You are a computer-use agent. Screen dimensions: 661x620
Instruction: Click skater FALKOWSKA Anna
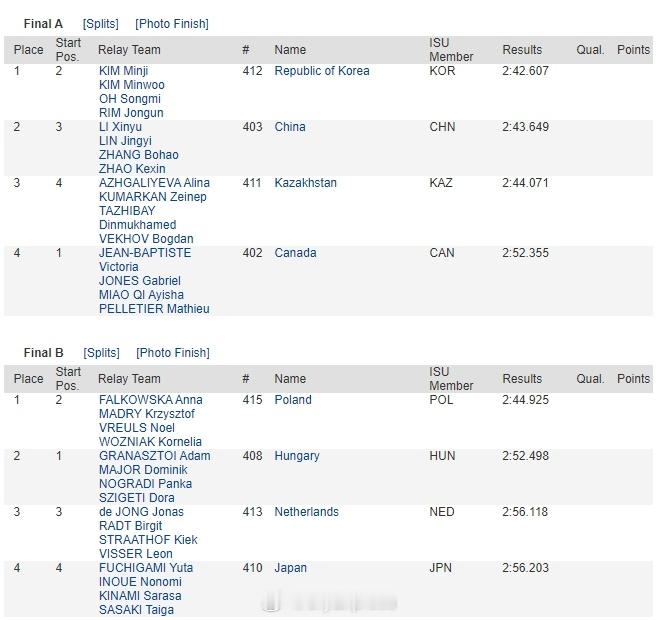151,400
